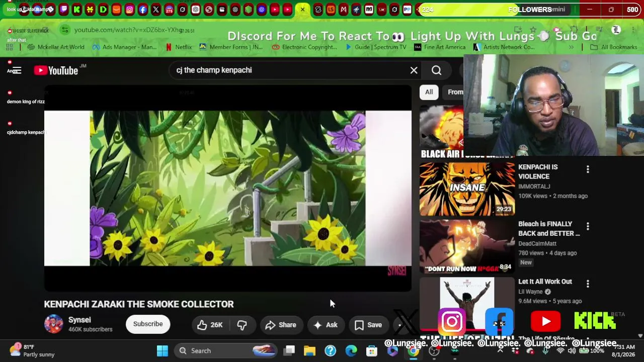
Task: Open the Fine Art America bookmark
Action: click(440, 47)
